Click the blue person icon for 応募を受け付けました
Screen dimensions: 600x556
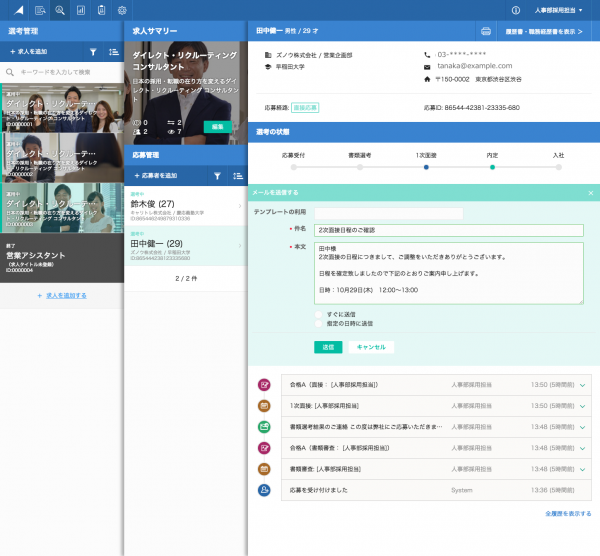click(264, 490)
